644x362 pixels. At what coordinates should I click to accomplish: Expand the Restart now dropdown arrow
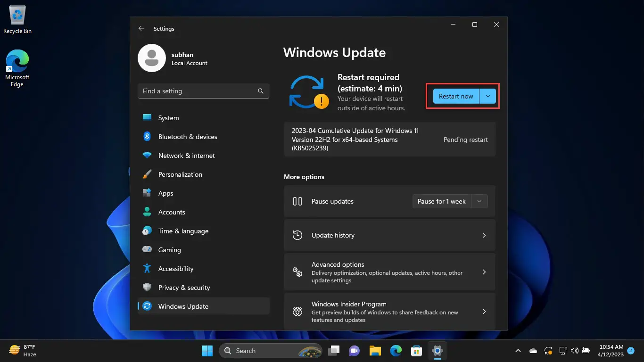pos(488,96)
